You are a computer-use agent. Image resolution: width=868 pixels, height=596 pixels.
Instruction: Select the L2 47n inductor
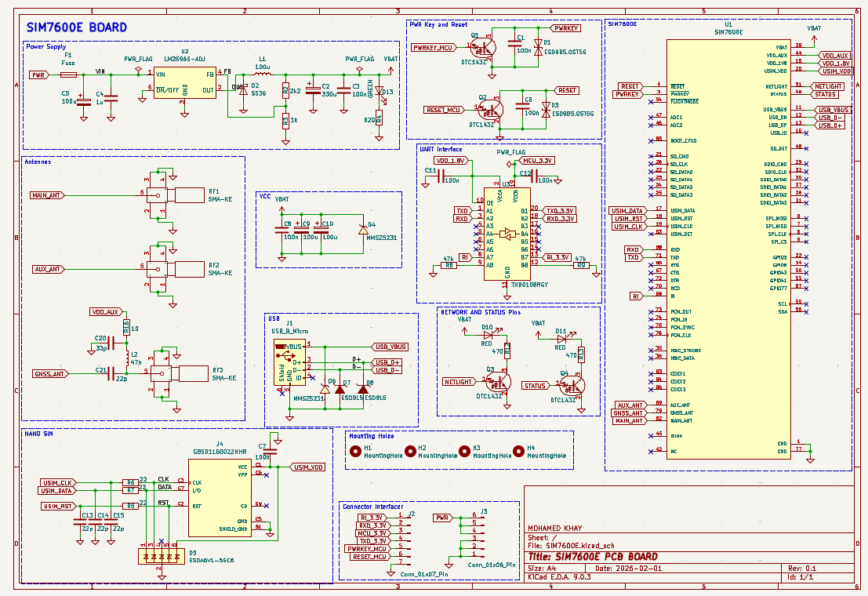pos(128,358)
